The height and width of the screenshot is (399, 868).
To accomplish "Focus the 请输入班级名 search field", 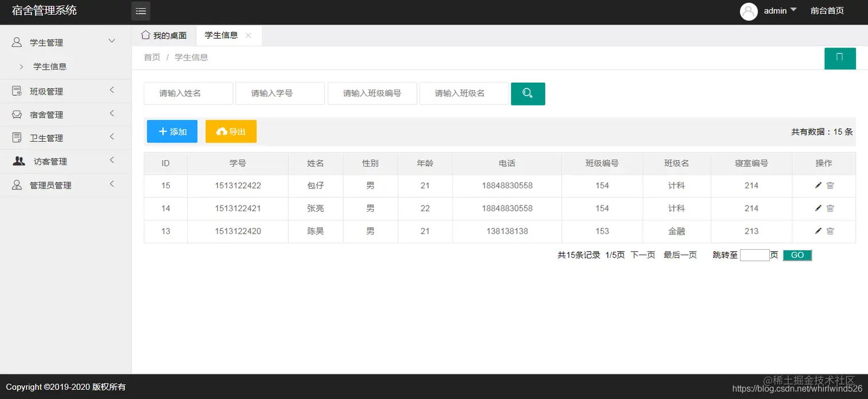I will 464,93.
